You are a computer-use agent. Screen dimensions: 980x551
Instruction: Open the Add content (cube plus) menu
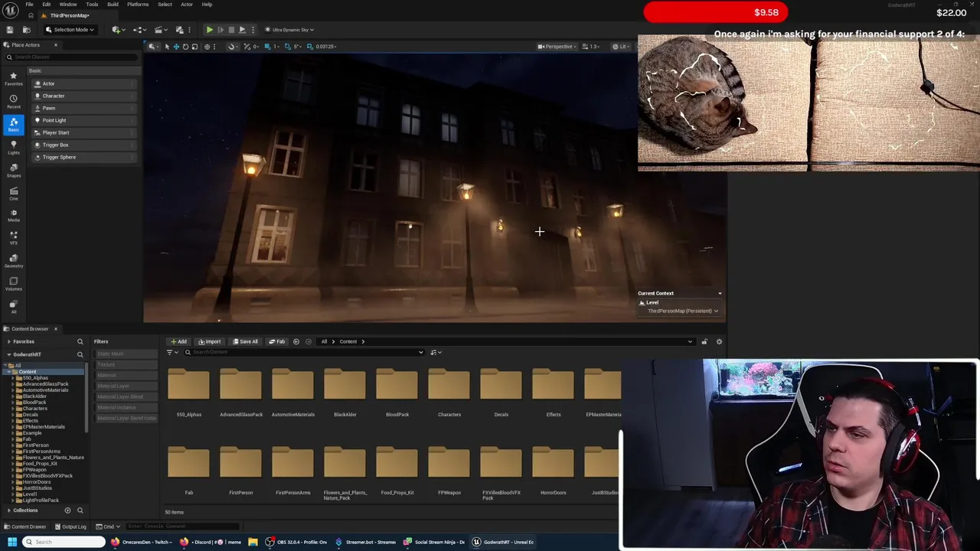[x=118, y=30]
